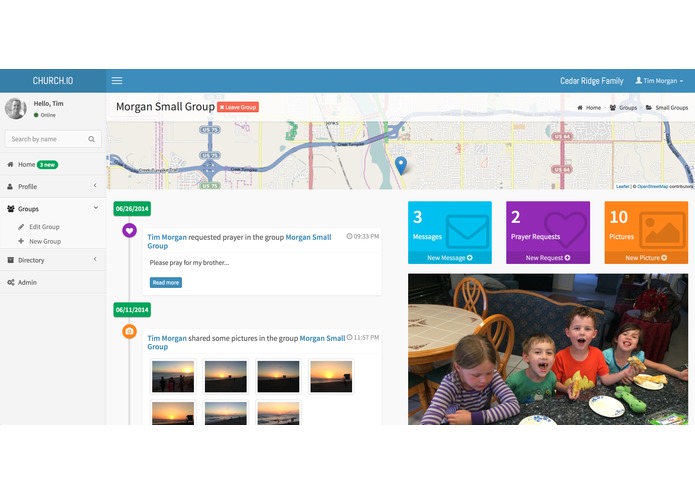The height and width of the screenshot is (494, 695).
Task: Open the Home sidebar menu item
Action: 53,164
